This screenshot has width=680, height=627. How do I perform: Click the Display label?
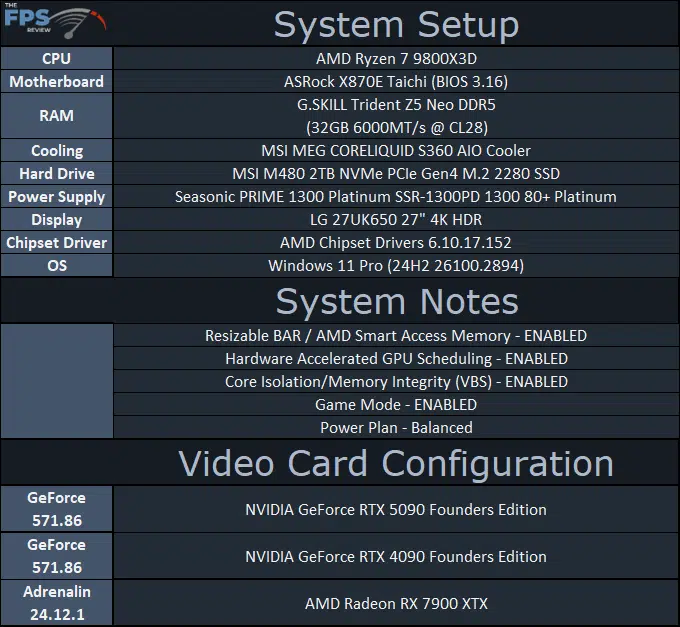pos(56,220)
